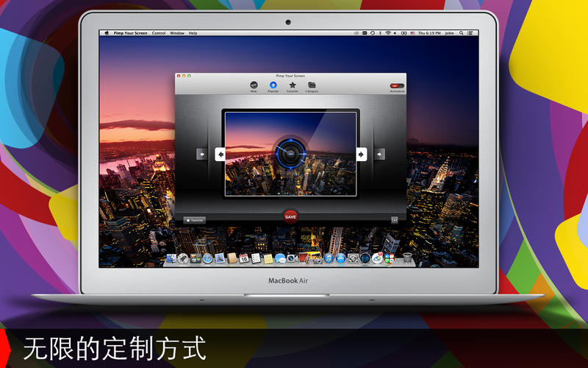588x368 pixels.
Task: Click the user name John in menu bar
Action: tap(449, 33)
